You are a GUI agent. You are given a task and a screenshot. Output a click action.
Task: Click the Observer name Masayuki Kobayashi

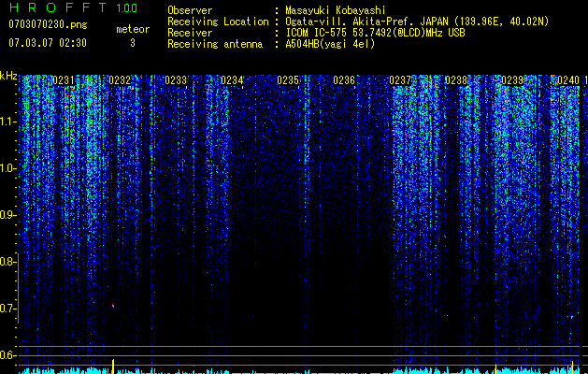(336, 10)
